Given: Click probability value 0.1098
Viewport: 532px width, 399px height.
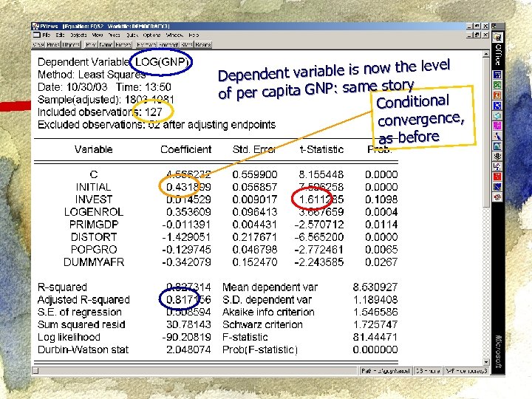Looking at the screenshot, I should click(381, 199).
